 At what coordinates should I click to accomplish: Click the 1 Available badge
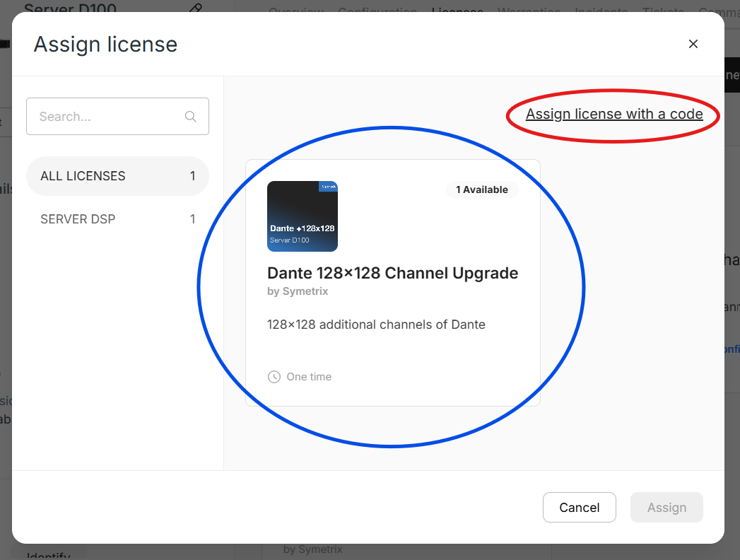point(482,189)
